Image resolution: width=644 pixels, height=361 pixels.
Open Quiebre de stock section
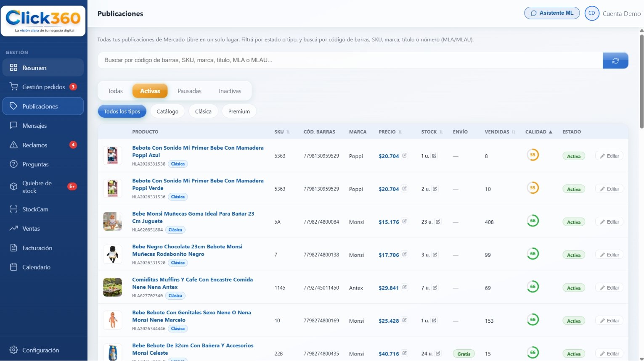point(43,187)
